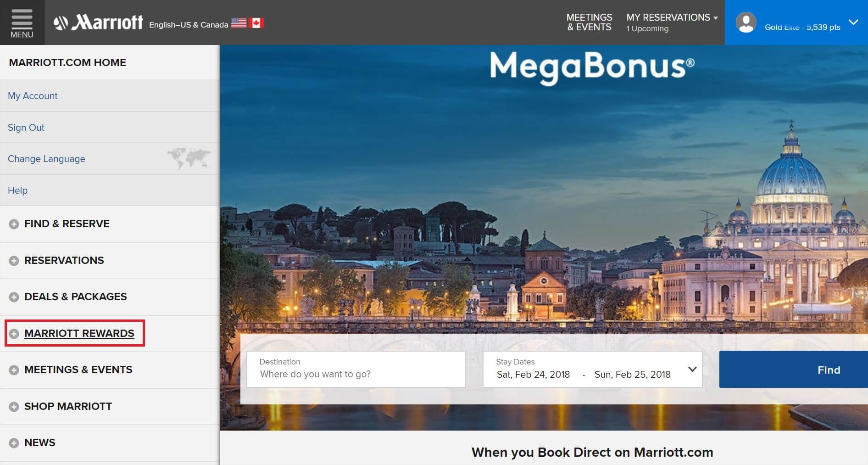Image resolution: width=868 pixels, height=465 pixels.
Task: Click the Destination input field
Action: click(356, 369)
